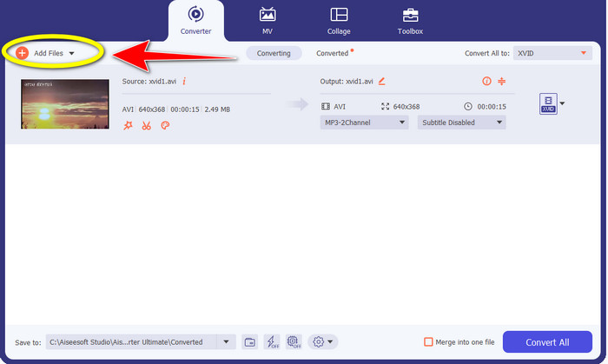The image size is (608, 364).
Task: Click the sunset video thumbnail
Action: click(65, 104)
